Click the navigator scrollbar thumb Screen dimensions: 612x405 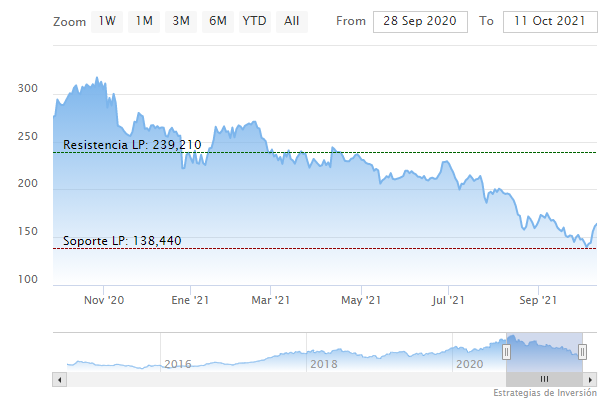point(544,380)
